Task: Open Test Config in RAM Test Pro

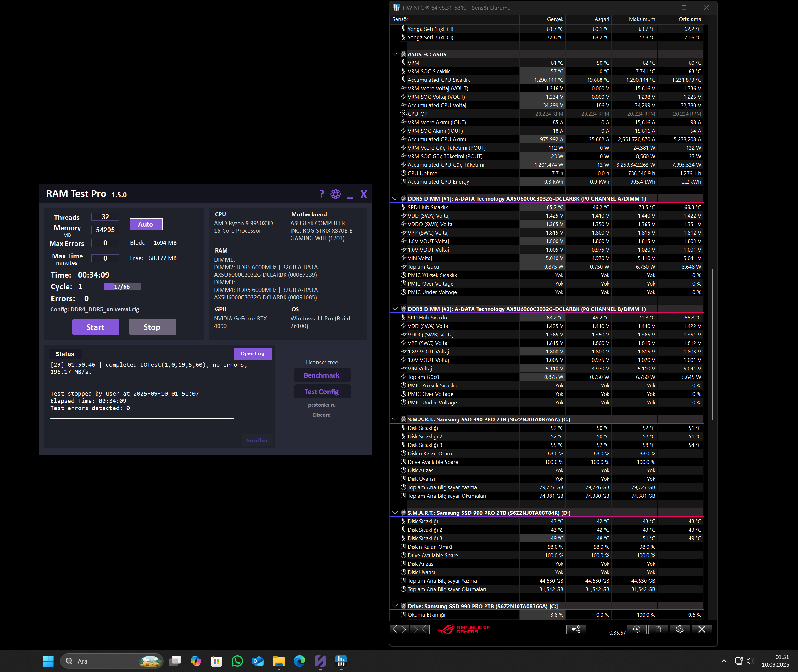Action: click(x=322, y=392)
